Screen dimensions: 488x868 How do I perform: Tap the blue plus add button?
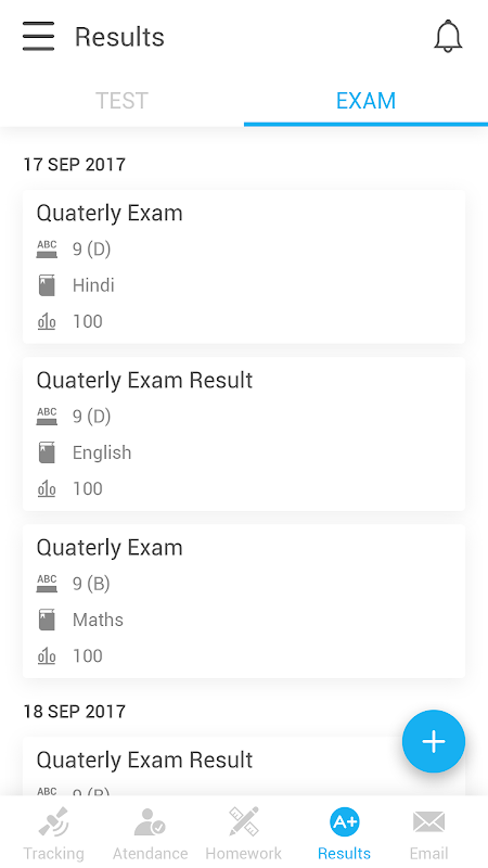tap(433, 741)
